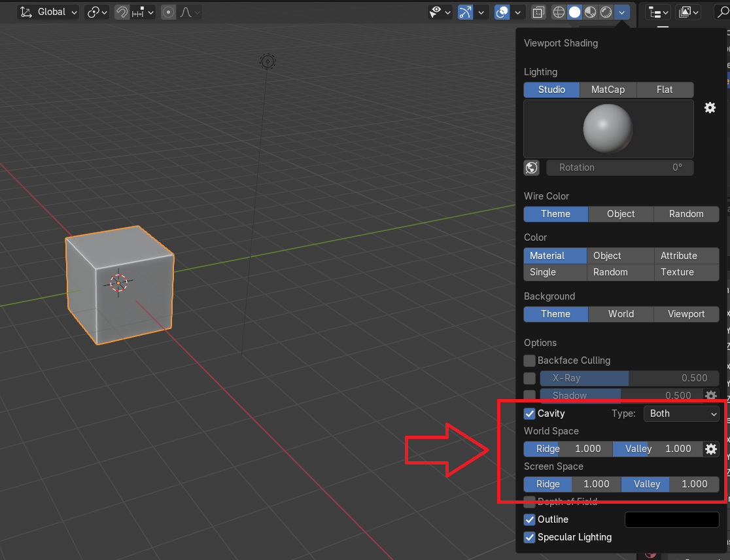This screenshot has height=560, width=730.
Task: Disable the Specular Lighting checkbox
Action: click(x=529, y=537)
